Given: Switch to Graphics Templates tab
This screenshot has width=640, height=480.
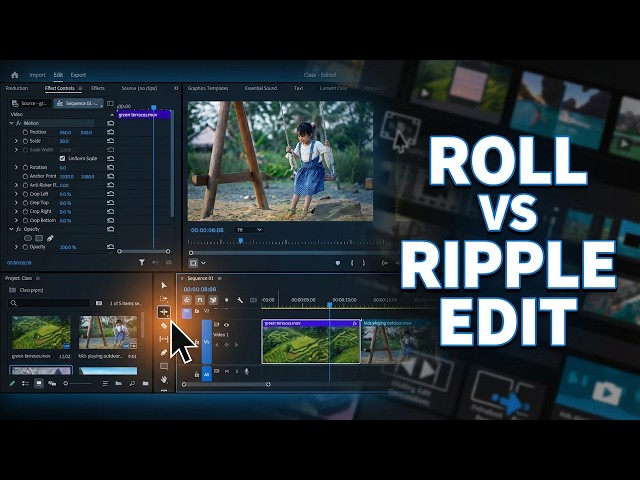Looking at the screenshot, I should click(208, 88).
